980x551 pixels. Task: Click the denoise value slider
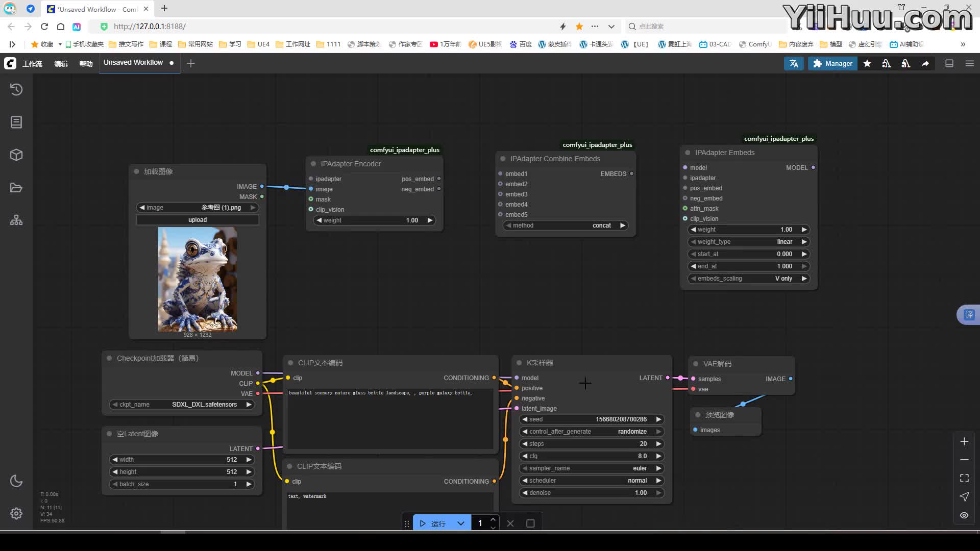pyautogui.click(x=591, y=493)
